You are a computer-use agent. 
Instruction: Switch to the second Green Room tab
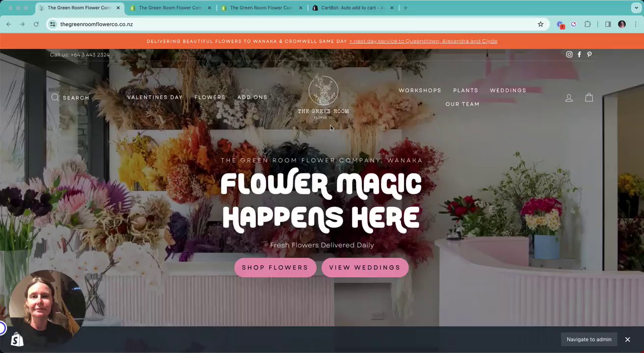(x=169, y=8)
